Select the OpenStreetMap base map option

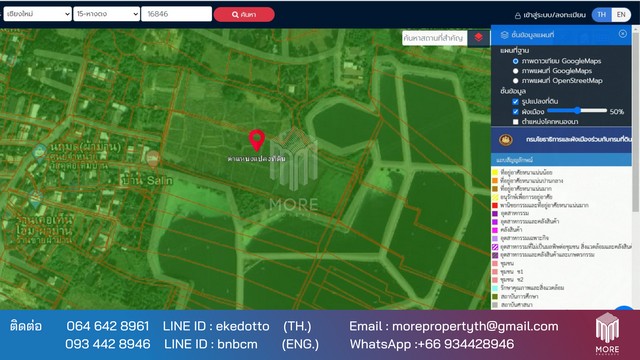click(x=516, y=81)
